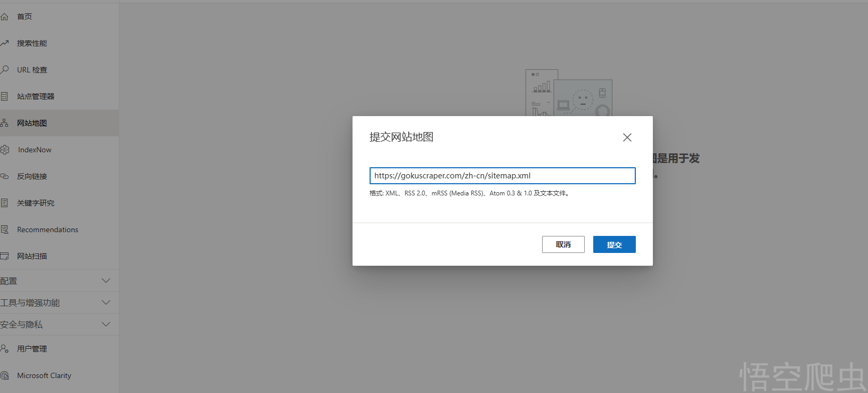Expand the 安全与隐私 section chevron
The width and height of the screenshot is (868, 393).
click(x=106, y=324)
